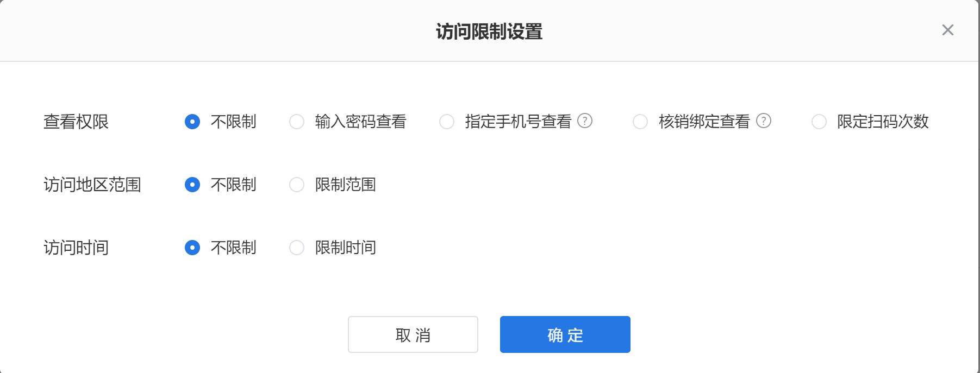Click the 访问时间 row label
This screenshot has width=980, height=373.
(x=76, y=248)
